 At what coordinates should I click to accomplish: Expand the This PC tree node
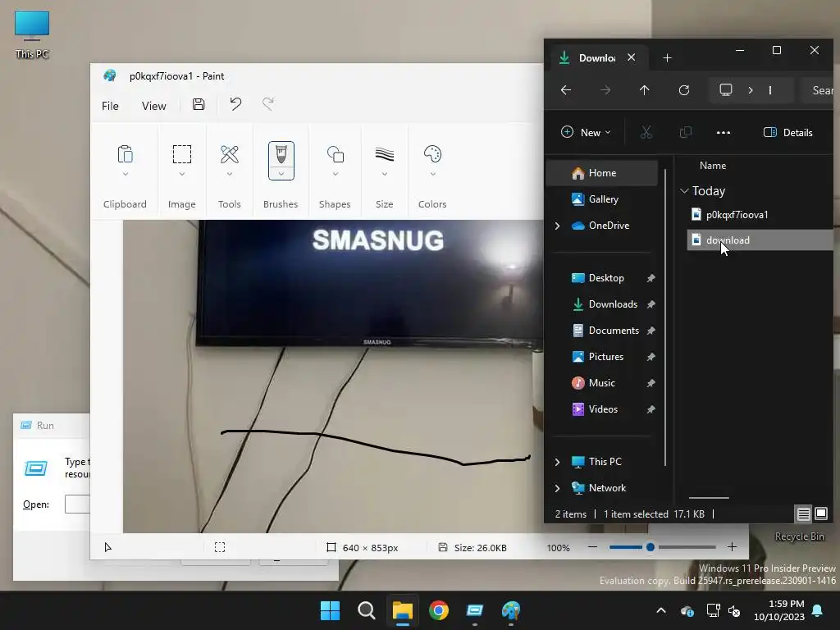tap(557, 462)
